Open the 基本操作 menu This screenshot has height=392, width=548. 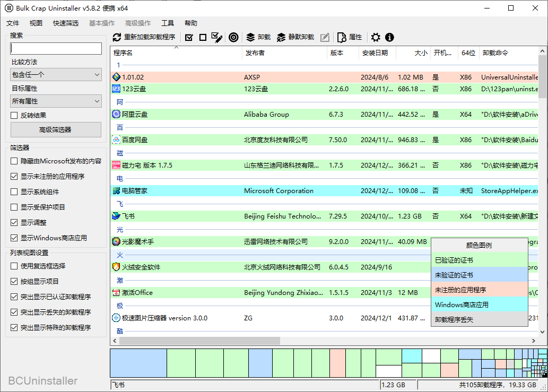click(x=102, y=23)
